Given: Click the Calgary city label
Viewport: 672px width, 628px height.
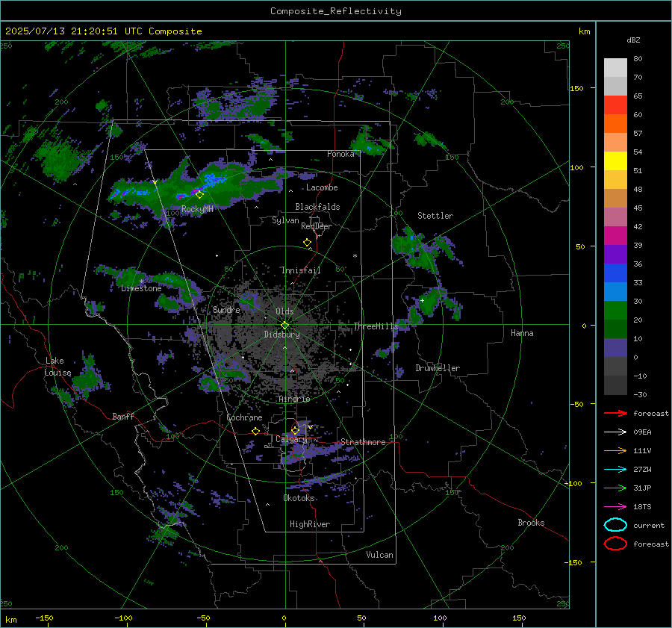Looking at the screenshot, I should [291, 439].
